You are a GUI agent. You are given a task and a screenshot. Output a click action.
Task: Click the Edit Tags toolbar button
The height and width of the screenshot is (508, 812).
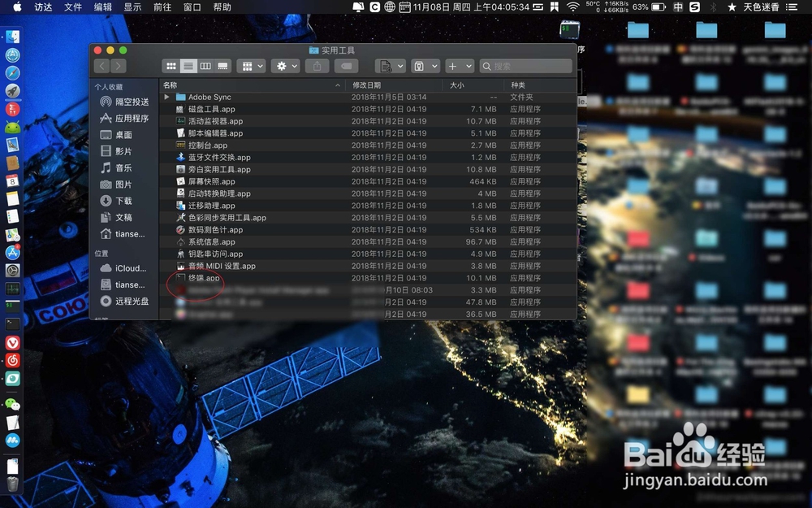coord(347,66)
